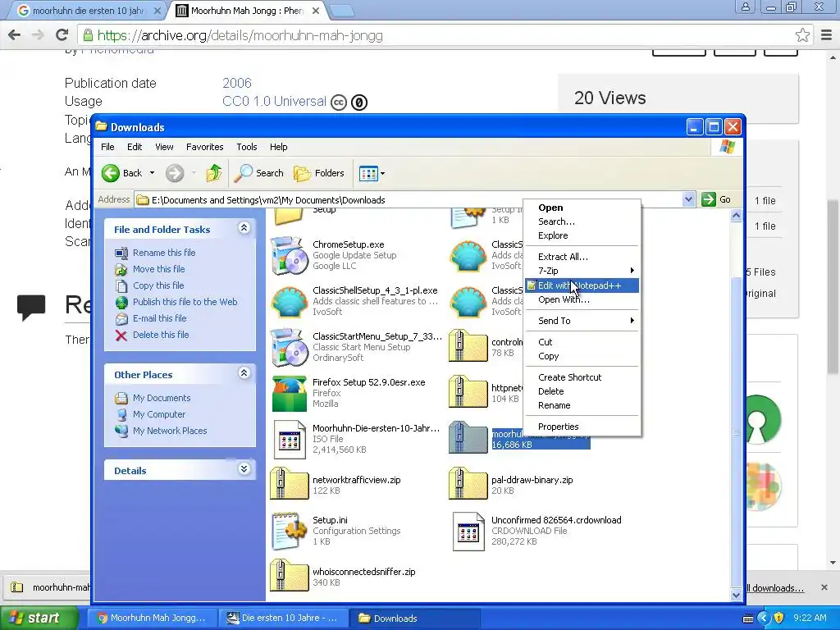Select Firefox Setup 52.9.0esr.exe icon
This screenshot has height=630, width=840.
click(x=290, y=393)
